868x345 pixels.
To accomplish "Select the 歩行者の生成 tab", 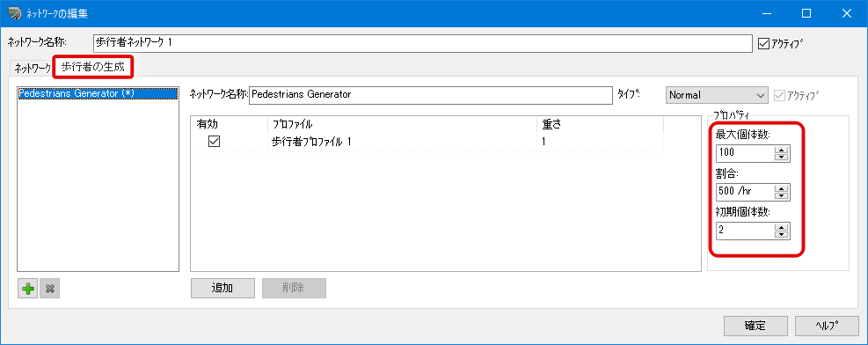I will 93,67.
